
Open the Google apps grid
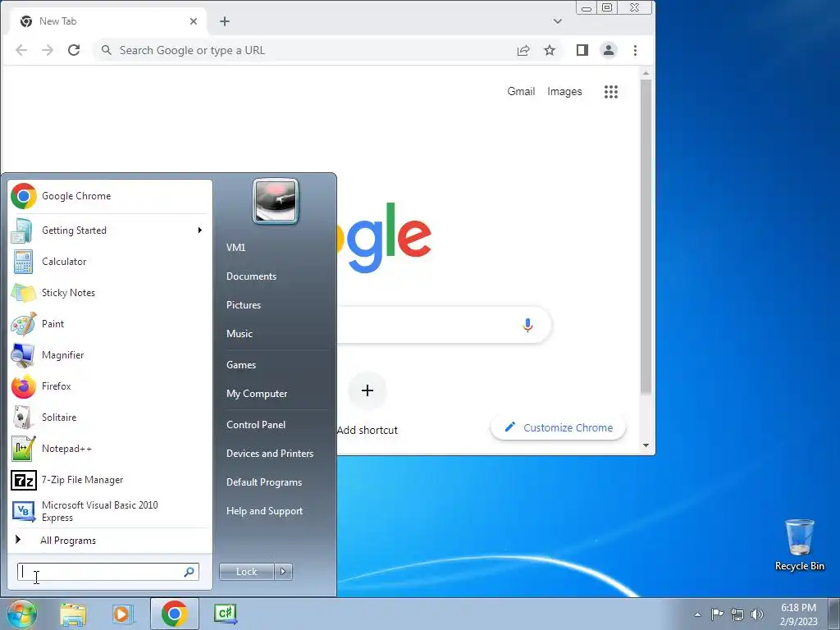click(x=610, y=92)
